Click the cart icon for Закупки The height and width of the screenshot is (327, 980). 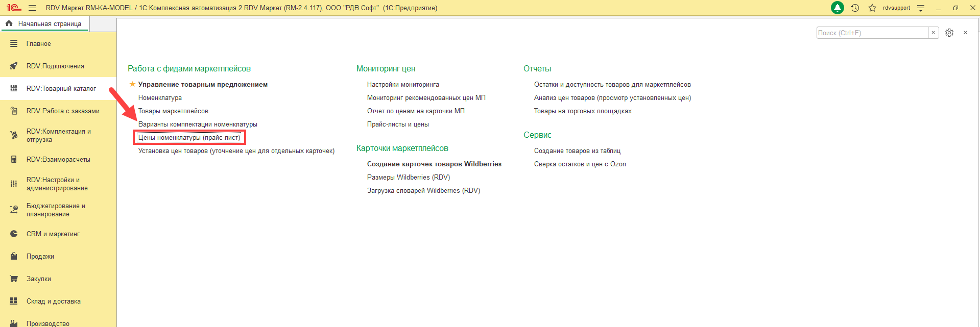pyautogui.click(x=14, y=279)
